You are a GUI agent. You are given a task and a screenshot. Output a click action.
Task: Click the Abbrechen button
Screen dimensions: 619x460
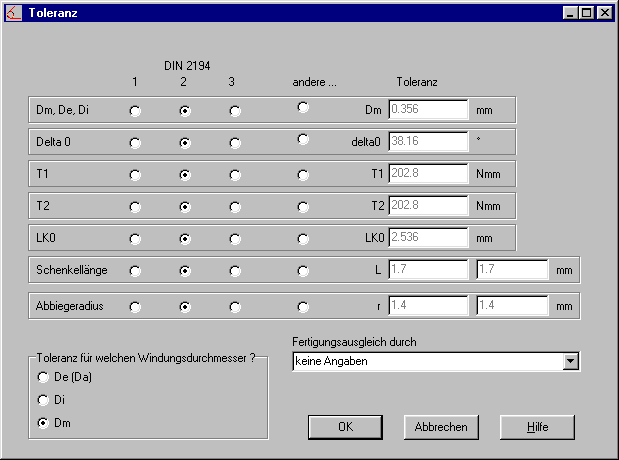pos(441,427)
